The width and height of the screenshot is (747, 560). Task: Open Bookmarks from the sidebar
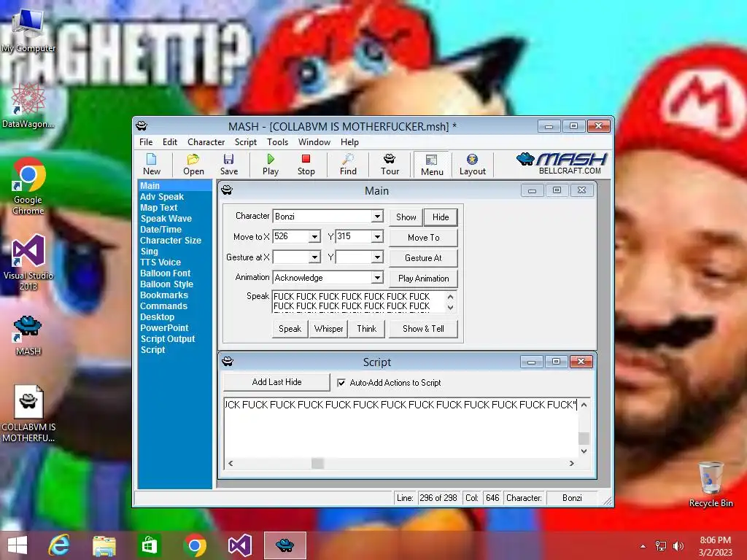pyautogui.click(x=164, y=295)
